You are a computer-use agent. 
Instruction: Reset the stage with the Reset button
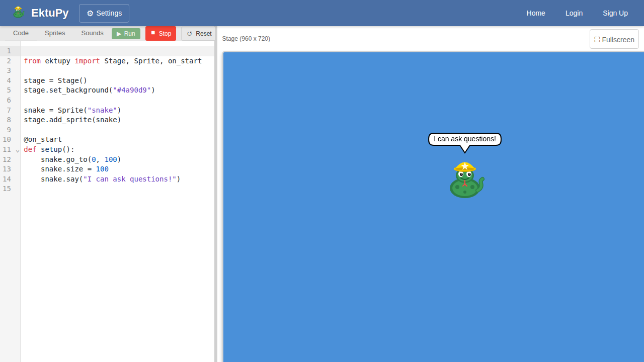point(199,34)
